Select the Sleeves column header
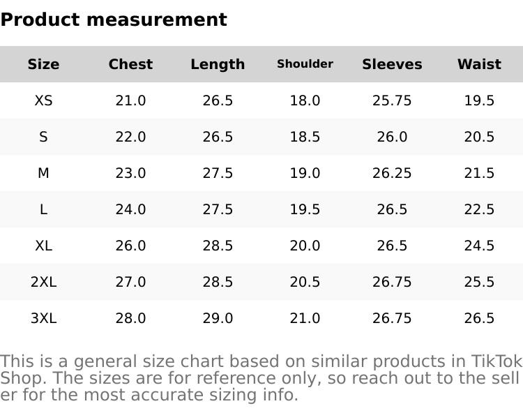The height and width of the screenshot is (420, 523). 392,64
